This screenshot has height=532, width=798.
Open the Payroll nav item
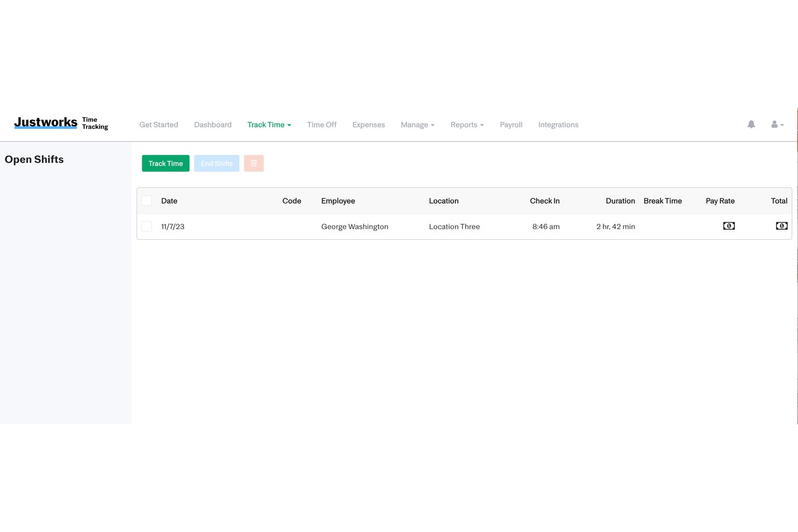pyautogui.click(x=511, y=125)
